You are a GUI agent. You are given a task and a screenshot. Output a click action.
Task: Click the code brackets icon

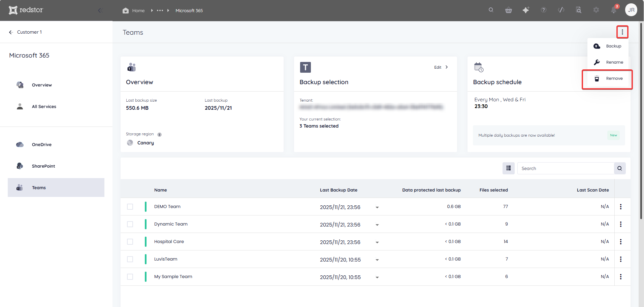[x=561, y=10]
